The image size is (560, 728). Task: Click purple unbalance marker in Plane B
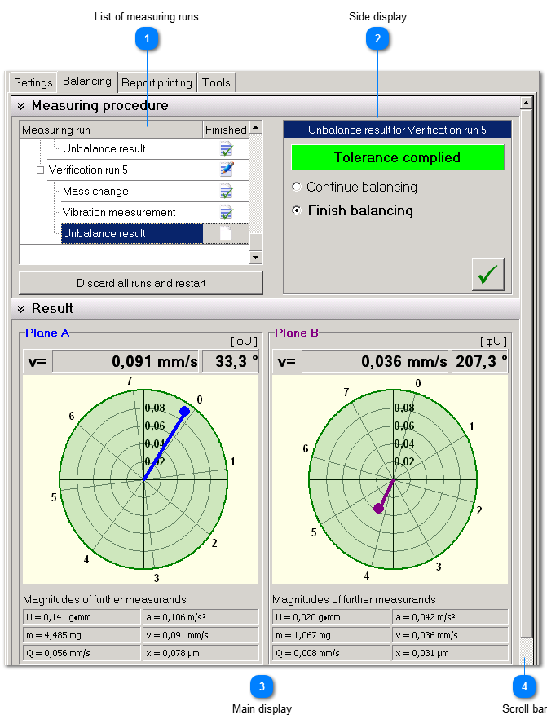point(378,508)
